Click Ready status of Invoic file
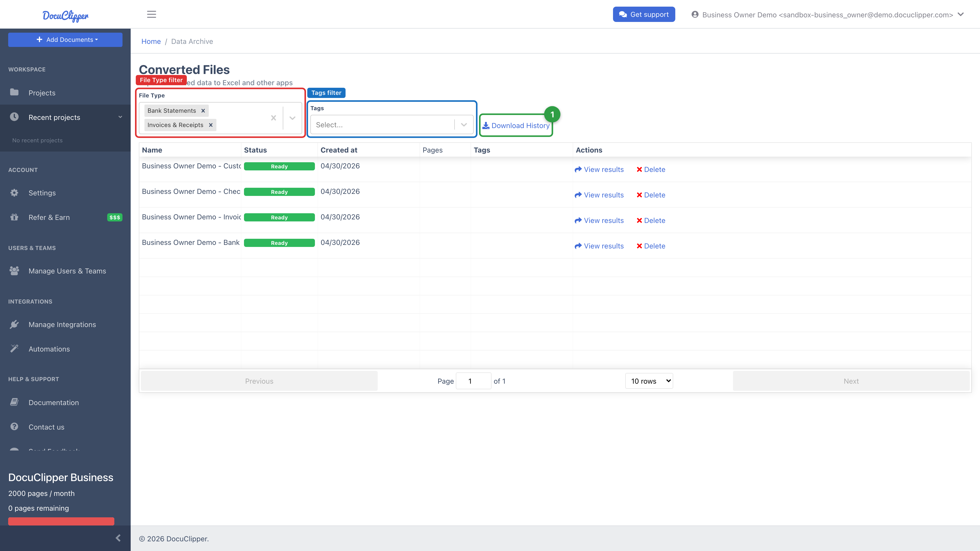 click(x=279, y=217)
